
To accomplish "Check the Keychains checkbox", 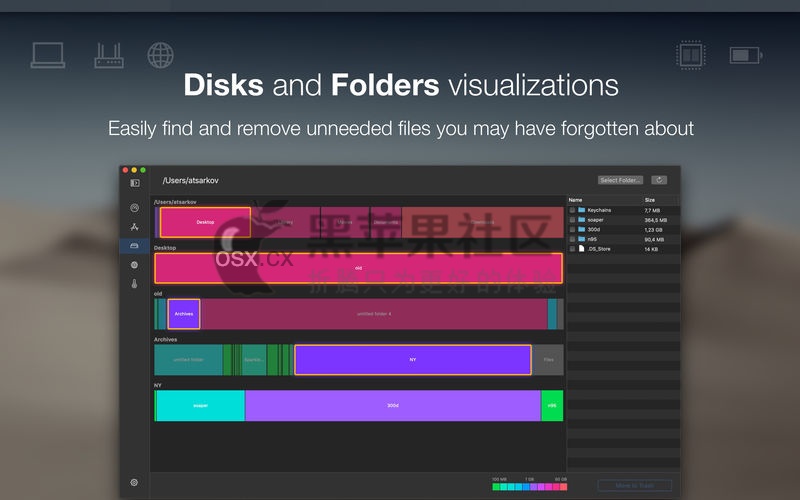I will pyautogui.click(x=572, y=210).
